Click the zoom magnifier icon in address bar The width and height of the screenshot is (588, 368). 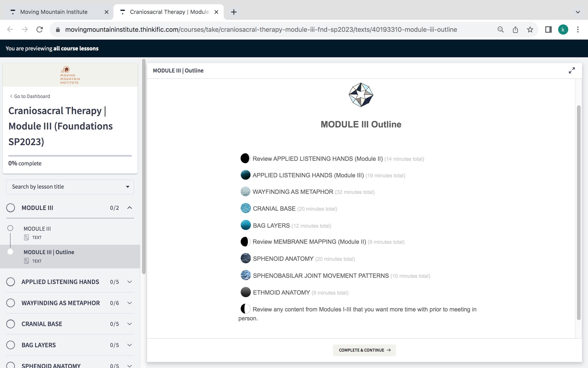coord(500,30)
